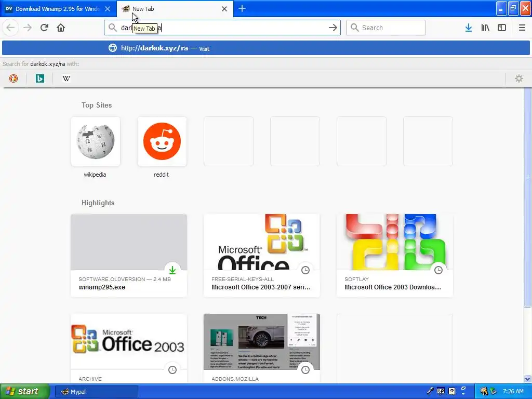Open the Windows start menu
532x399 pixels.
(25, 391)
